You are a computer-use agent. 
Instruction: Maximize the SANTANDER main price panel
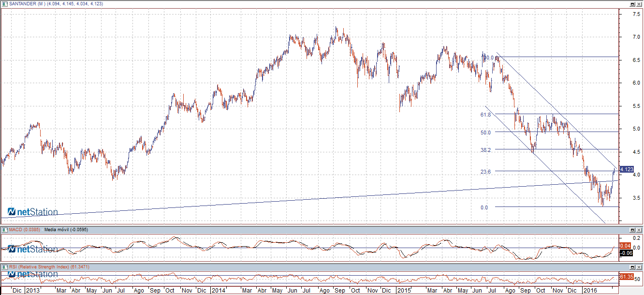[632, 4]
